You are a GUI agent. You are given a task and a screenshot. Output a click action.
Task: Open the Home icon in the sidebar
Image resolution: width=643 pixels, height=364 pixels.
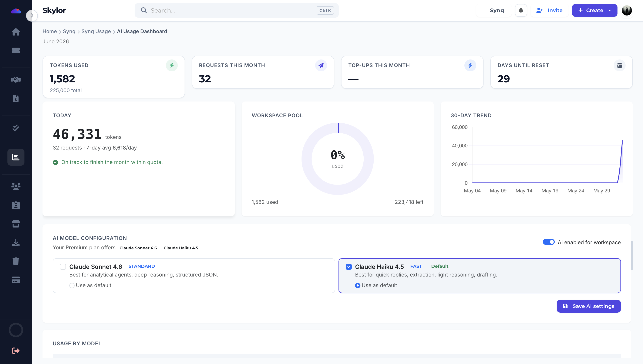coord(16,32)
